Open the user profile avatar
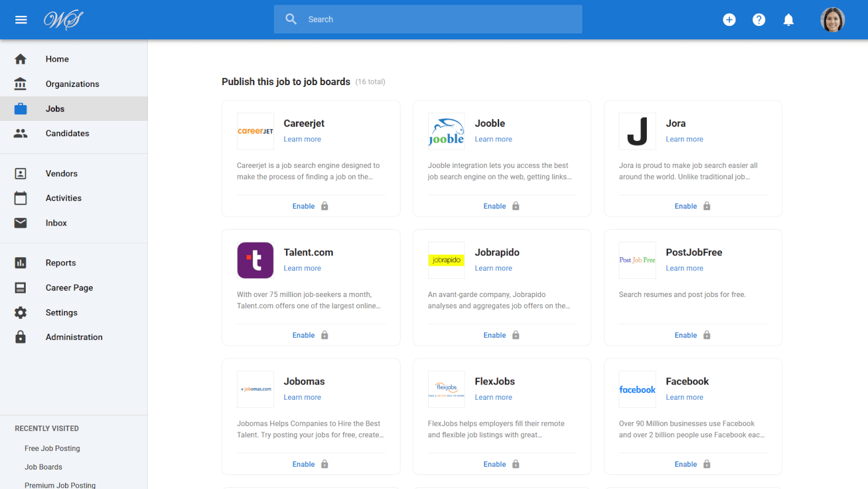 click(832, 20)
